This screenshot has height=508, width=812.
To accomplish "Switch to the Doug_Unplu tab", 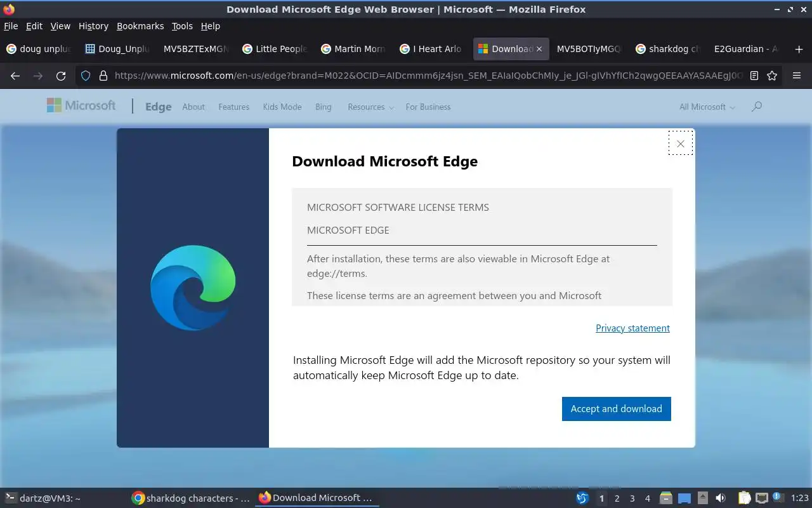I will [118, 49].
